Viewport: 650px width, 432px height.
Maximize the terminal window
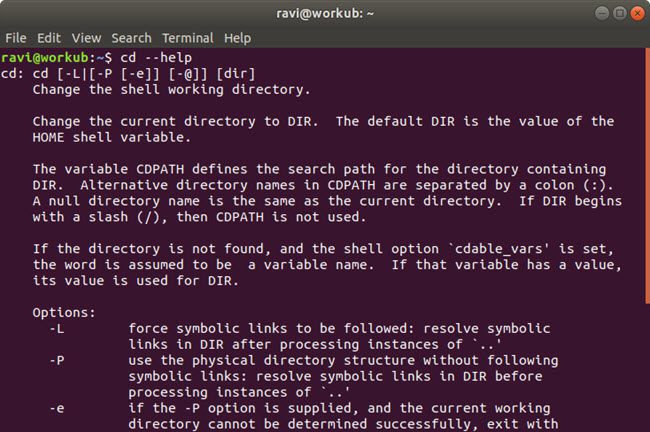pyautogui.click(x=612, y=13)
